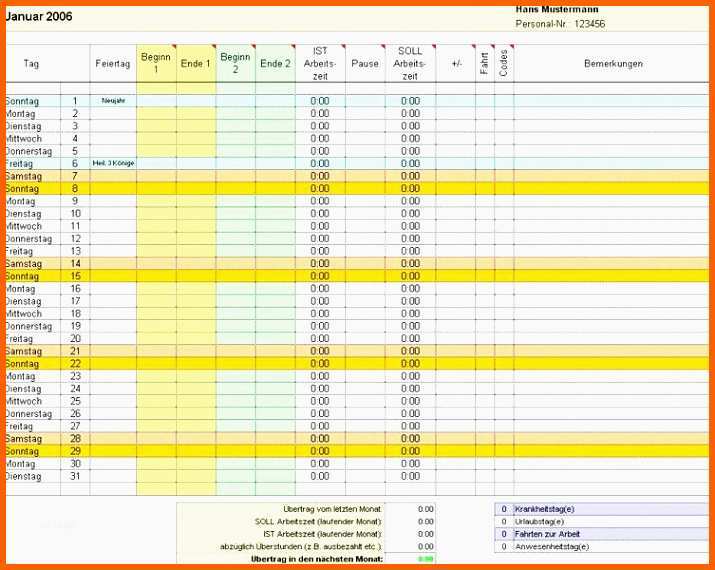Click the day number 27 cell
Screen dimensions: 715x570
[x=75, y=426]
